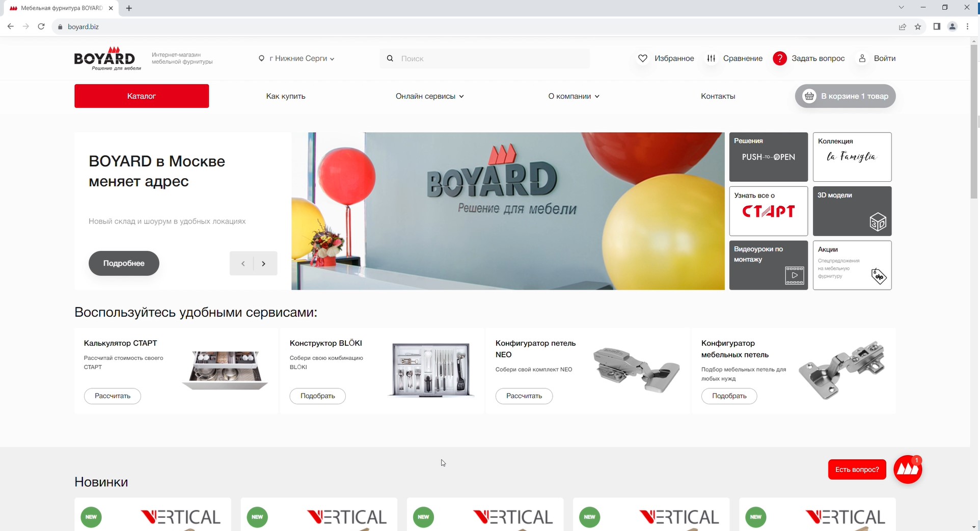This screenshot has height=531, width=980.
Task: Go to Как купить page
Action: (286, 96)
